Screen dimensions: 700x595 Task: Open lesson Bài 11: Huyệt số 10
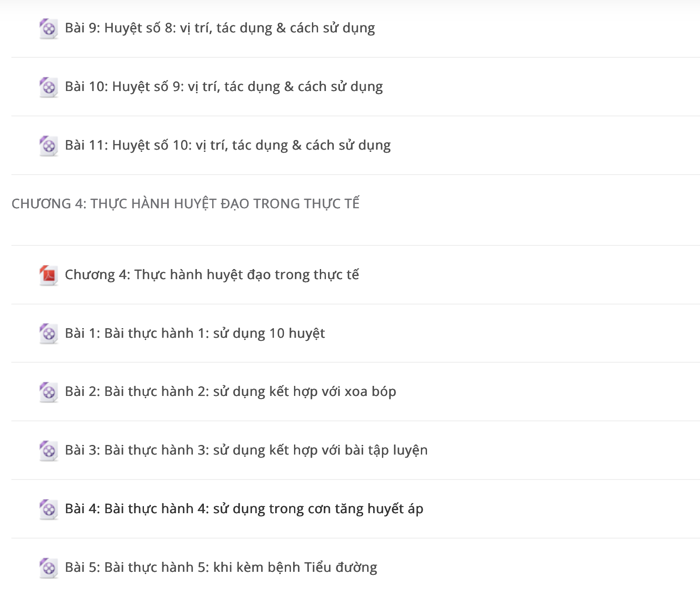[x=228, y=145]
